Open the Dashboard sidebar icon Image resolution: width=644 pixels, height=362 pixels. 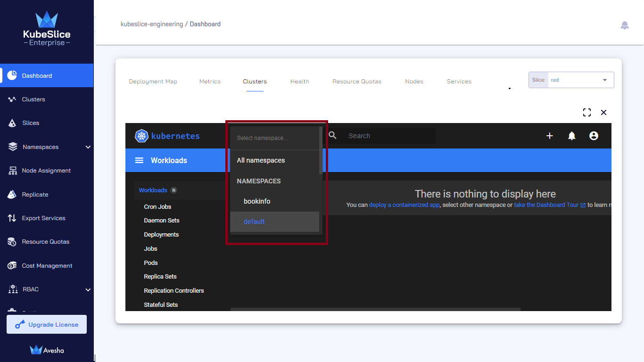[x=12, y=75]
